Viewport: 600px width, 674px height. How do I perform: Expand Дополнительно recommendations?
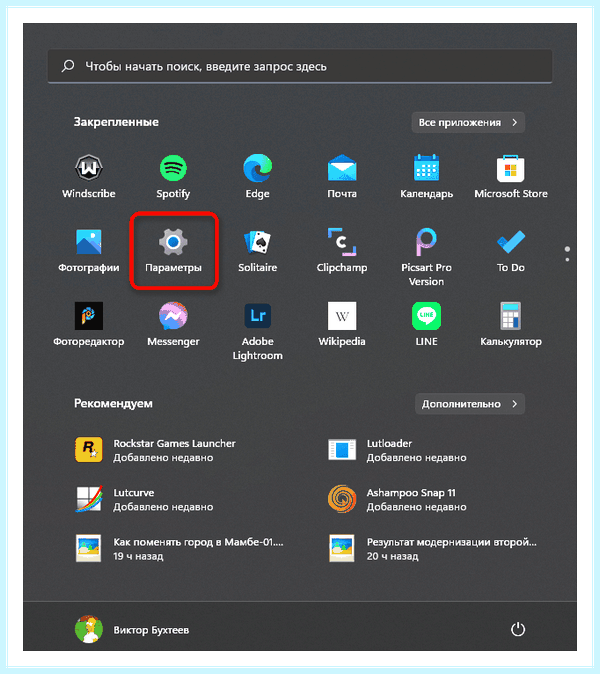(x=470, y=404)
